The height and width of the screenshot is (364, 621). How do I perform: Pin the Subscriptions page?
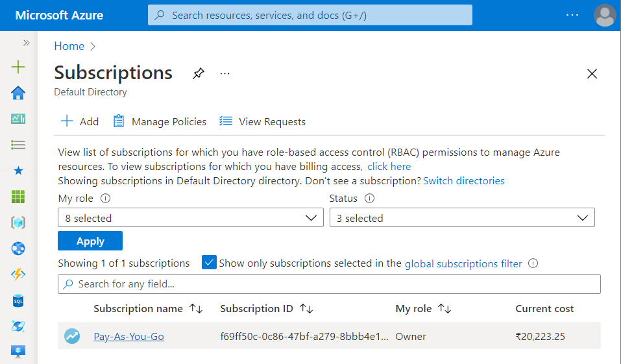(x=198, y=73)
